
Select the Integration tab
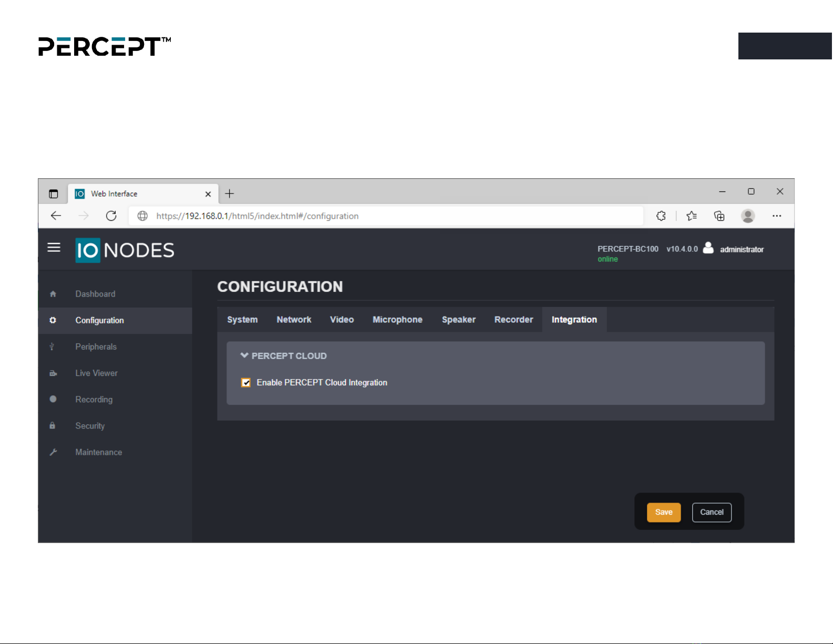[574, 320]
